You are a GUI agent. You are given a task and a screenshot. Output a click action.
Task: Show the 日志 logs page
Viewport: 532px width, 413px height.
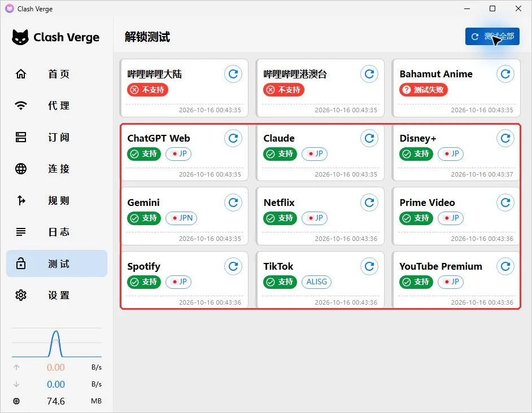point(56,232)
